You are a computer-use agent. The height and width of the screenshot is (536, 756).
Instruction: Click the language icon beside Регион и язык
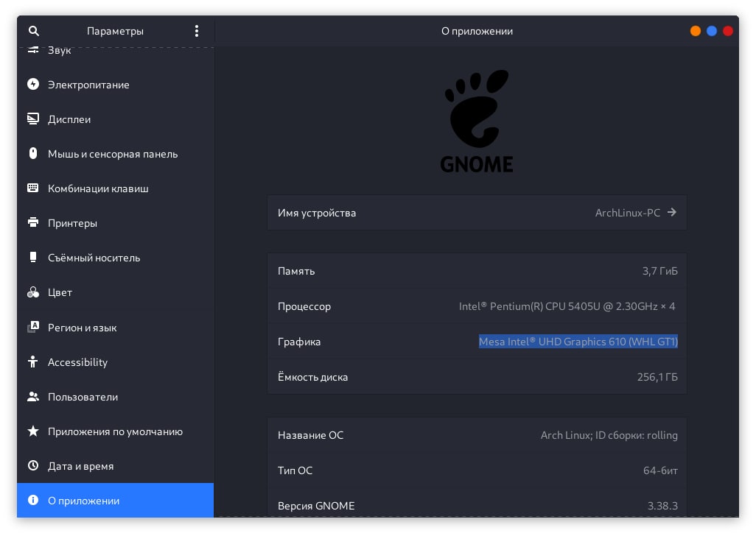click(32, 327)
